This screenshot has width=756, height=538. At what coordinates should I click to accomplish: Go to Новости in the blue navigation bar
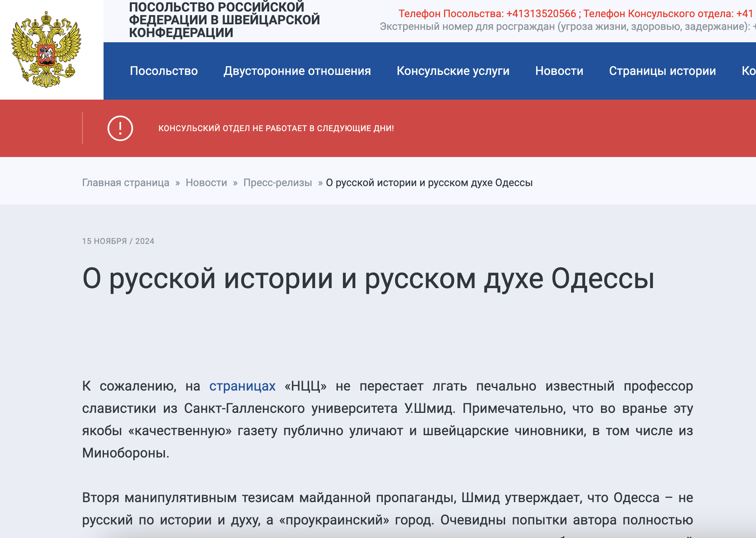(559, 71)
